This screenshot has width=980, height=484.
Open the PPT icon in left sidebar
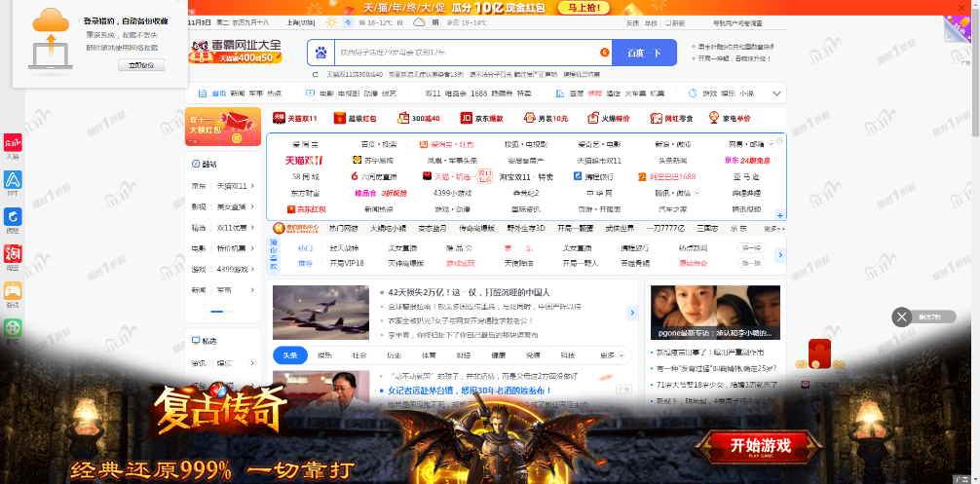[13, 180]
